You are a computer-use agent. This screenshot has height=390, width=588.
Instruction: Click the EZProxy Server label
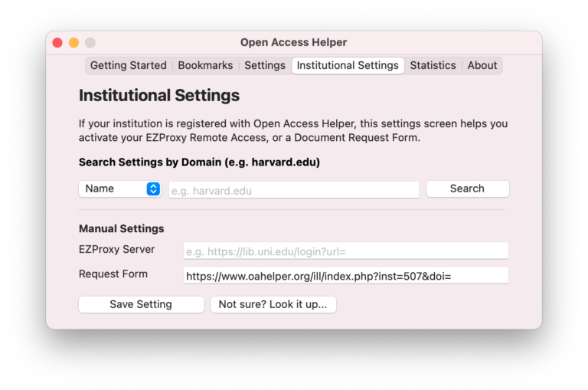116,249
